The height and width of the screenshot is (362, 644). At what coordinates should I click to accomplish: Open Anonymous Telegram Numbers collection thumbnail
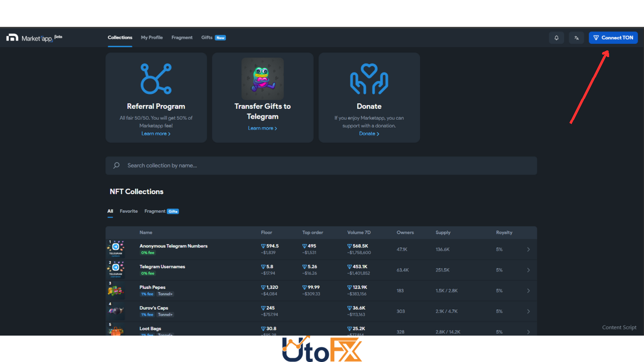116,249
